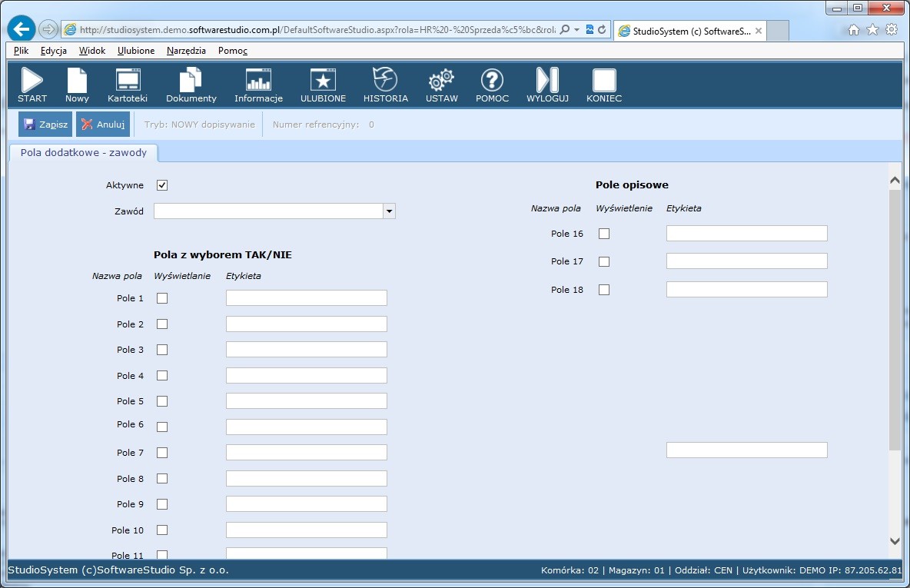This screenshot has height=588, width=910.
Task: Enable Pole 1 display checkbox
Action: coord(162,298)
